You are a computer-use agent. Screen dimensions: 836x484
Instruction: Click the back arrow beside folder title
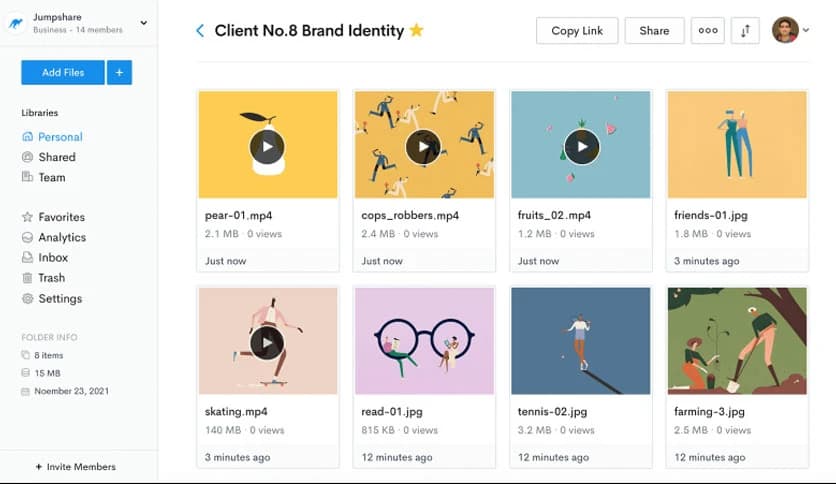pyautogui.click(x=200, y=31)
